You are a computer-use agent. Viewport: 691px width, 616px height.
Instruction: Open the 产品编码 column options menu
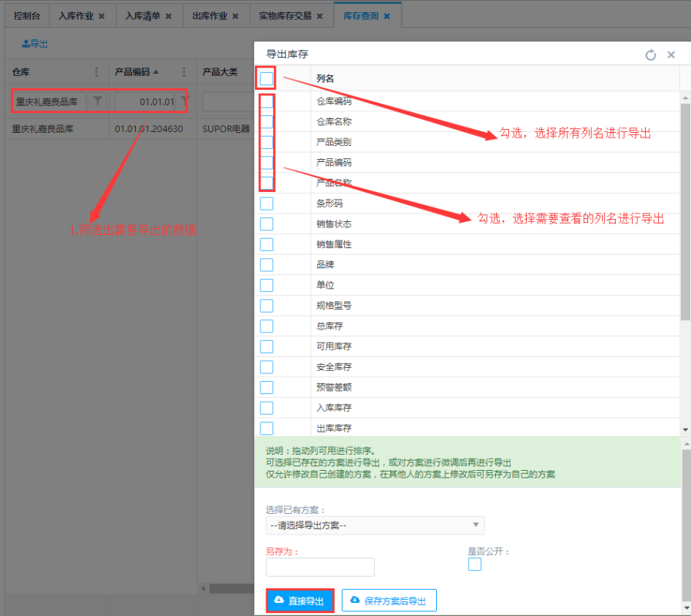point(183,72)
